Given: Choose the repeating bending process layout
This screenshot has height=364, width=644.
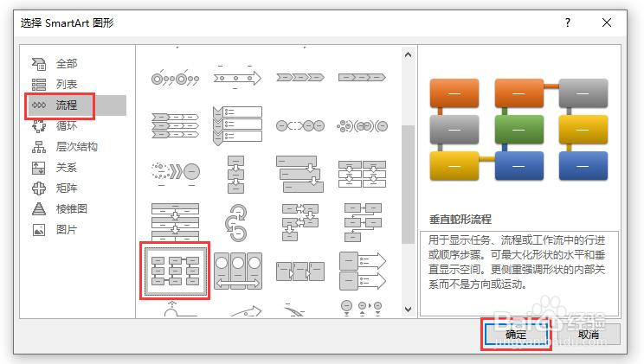Looking at the screenshot, I should coord(363,222).
